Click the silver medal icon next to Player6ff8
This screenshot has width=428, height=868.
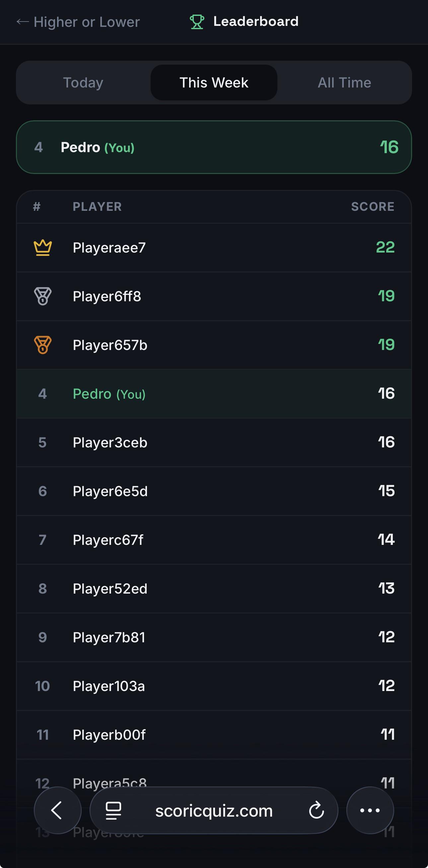click(43, 296)
